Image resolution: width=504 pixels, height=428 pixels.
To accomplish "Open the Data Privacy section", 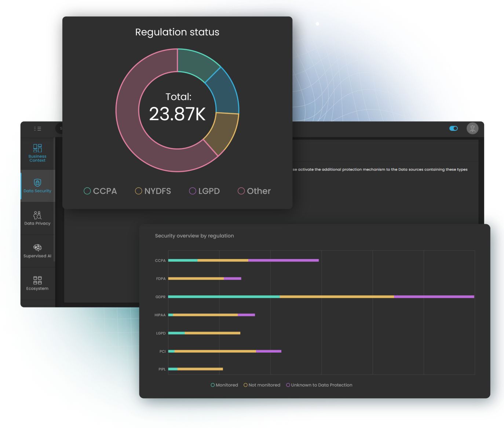I will click(x=37, y=218).
